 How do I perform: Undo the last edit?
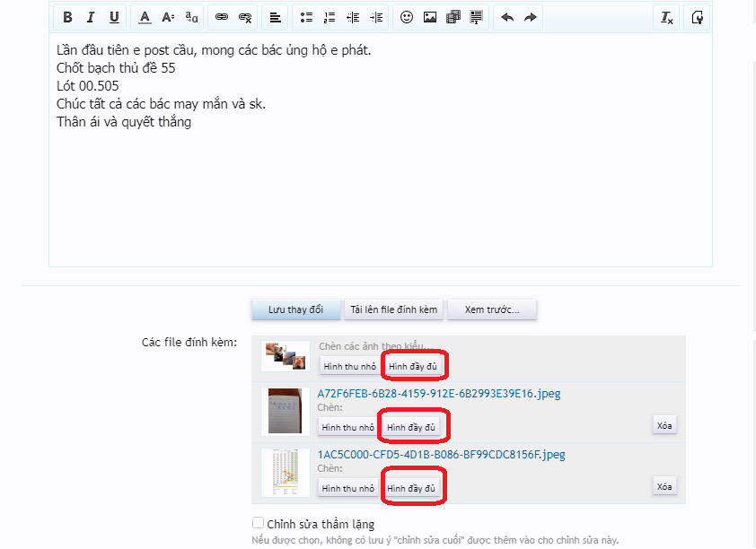tap(507, 18)
